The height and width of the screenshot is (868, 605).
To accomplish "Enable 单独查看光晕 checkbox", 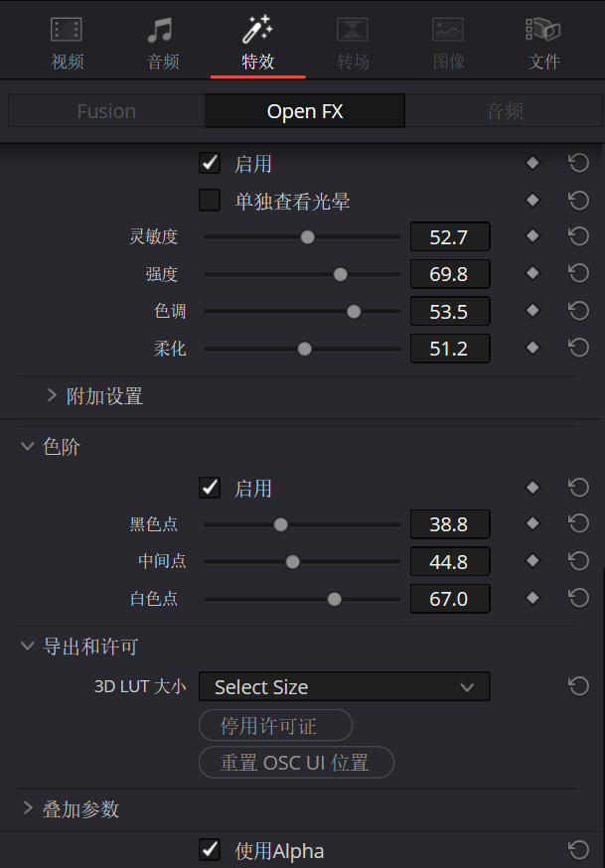I will (x=210, y=201).
